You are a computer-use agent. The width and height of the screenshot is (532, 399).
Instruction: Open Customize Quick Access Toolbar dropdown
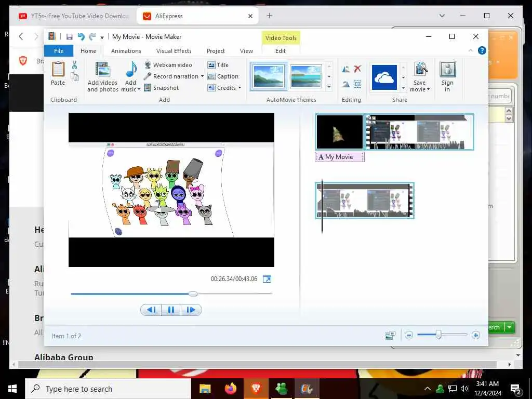point(102,37)
